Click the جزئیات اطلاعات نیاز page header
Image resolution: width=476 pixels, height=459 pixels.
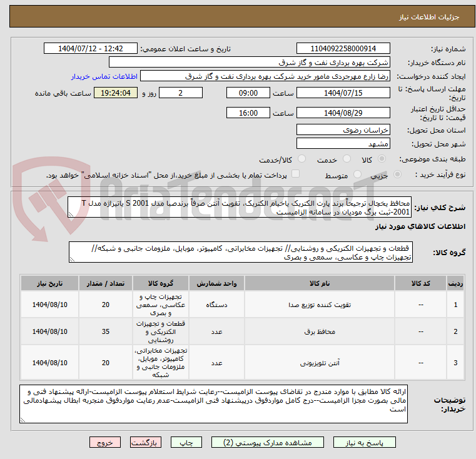[x=428, y=17]
